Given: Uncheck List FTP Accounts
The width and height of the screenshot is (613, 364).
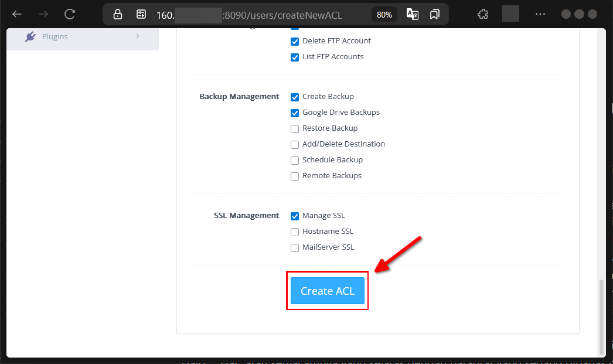Looking at the screenshot, I should [295, 57].
